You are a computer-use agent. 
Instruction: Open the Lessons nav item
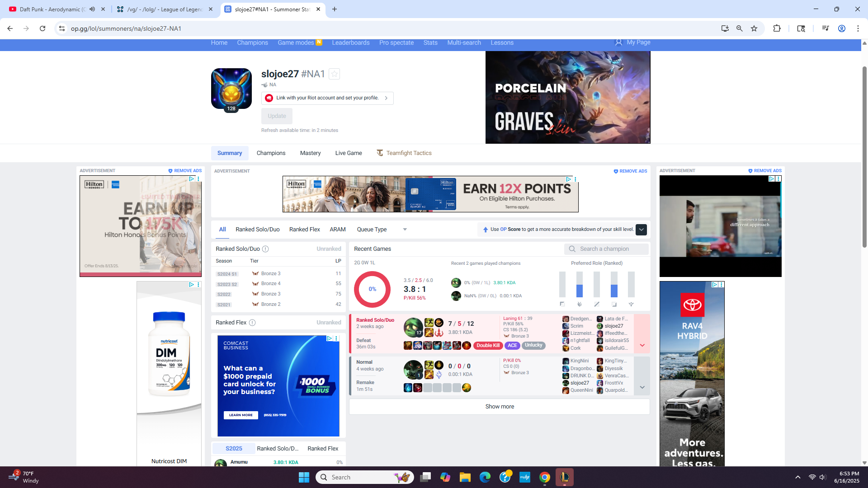tap(502, 43)
